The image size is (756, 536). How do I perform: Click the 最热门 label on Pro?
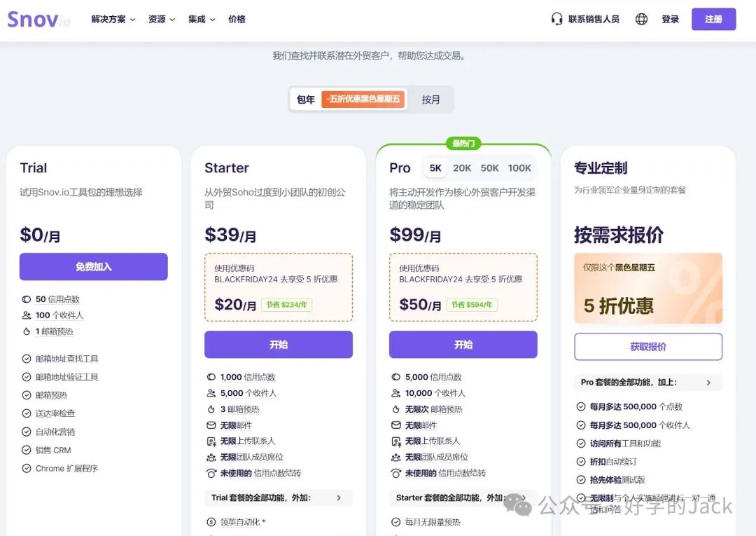463,144
